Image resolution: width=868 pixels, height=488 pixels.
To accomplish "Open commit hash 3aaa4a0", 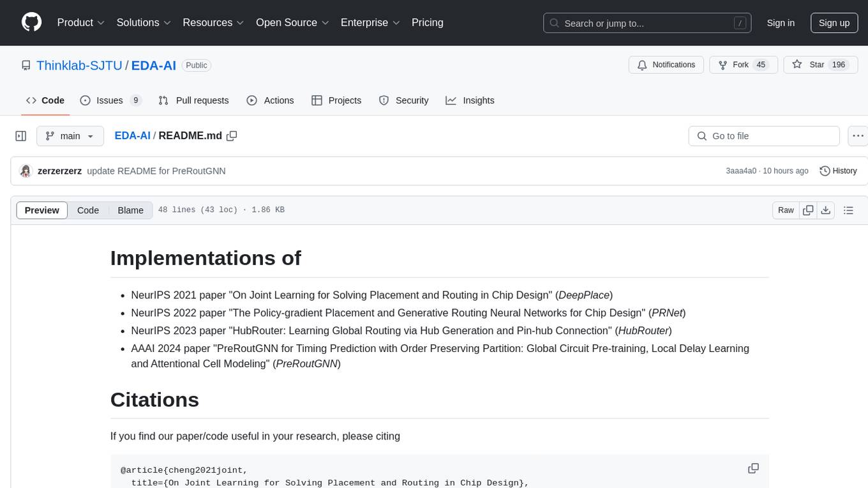I will pos(741,171).
